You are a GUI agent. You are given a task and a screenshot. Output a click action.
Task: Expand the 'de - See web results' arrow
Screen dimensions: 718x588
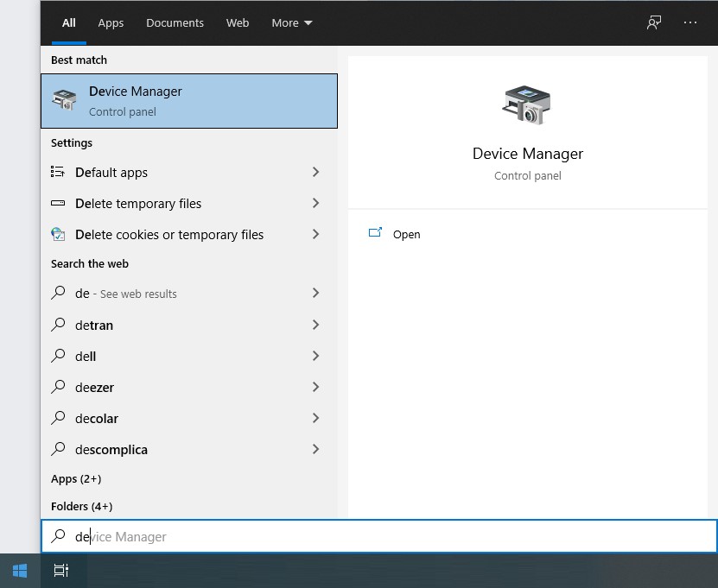pos(315,293)
